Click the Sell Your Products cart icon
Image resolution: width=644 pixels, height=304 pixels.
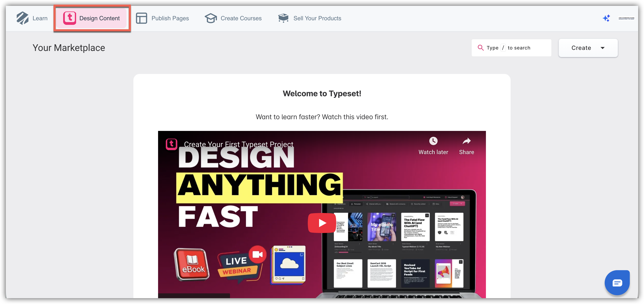283,18
